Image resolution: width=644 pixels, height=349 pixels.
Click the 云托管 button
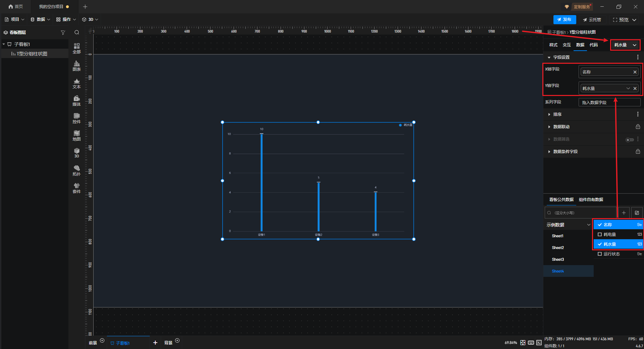click(x=592, y=20)
